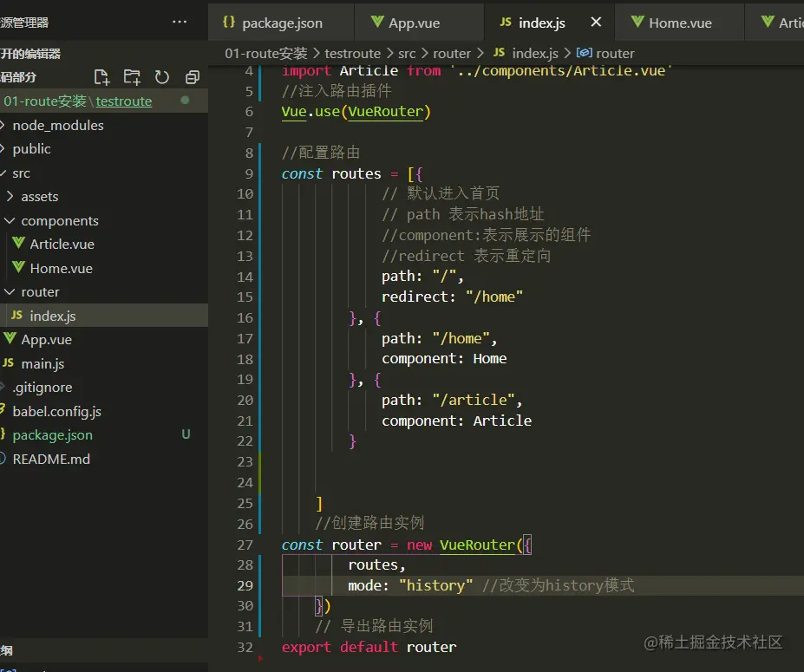The width and height of the screenshot is (804, 672).
Task: Click the src breadcrumb segment
Action: 407,53
